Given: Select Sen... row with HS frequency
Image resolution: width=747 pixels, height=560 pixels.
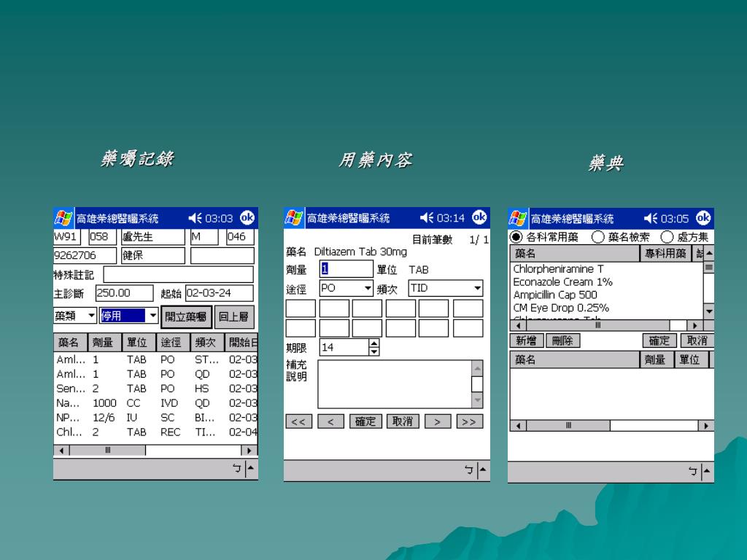Looking at the screenshot, I should click(x=156, y=389).
